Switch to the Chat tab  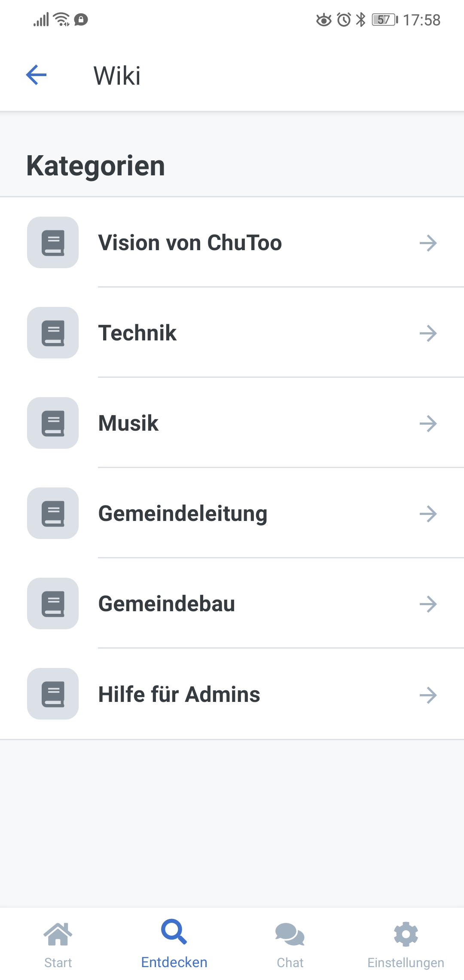pyautogui.click(x=290, y=944)
